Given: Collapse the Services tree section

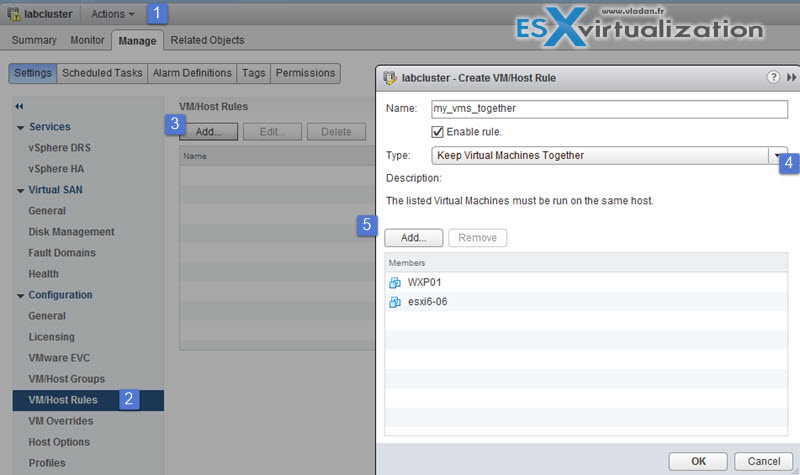Looking at the screenshot, I should 20,127.
